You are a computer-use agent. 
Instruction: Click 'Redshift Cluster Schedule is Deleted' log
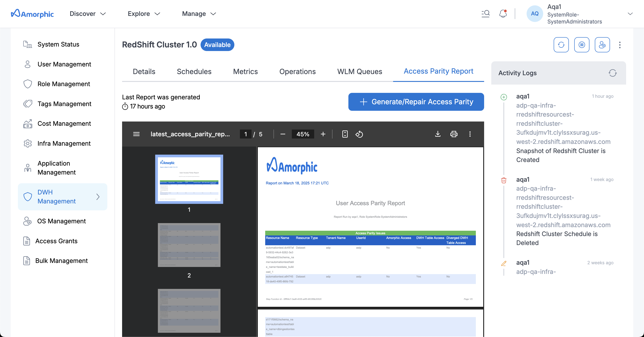(x=557, y=238)
